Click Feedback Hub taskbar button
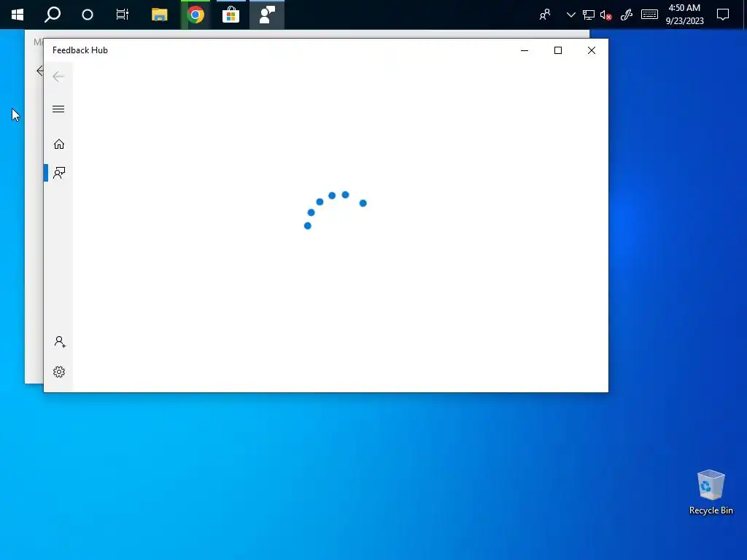The image size is (747, 560). tap(267, 15)
